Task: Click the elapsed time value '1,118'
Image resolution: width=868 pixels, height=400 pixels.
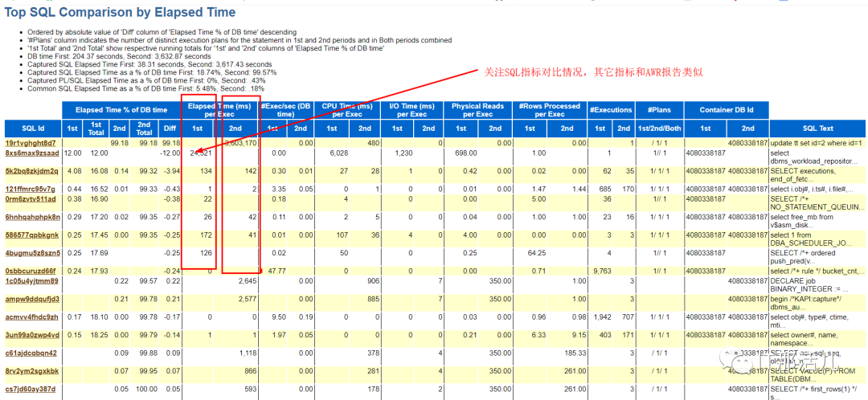Action: pos(247,353)
